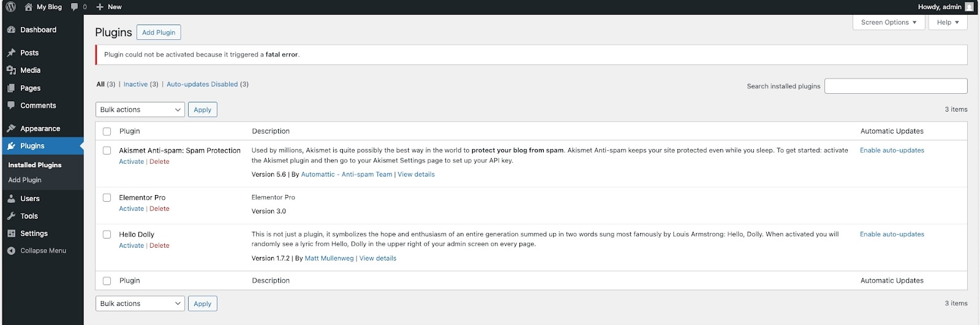Check the Elementor Pro plugin checkbox
The image size is (980, 325).
[107, 197]
